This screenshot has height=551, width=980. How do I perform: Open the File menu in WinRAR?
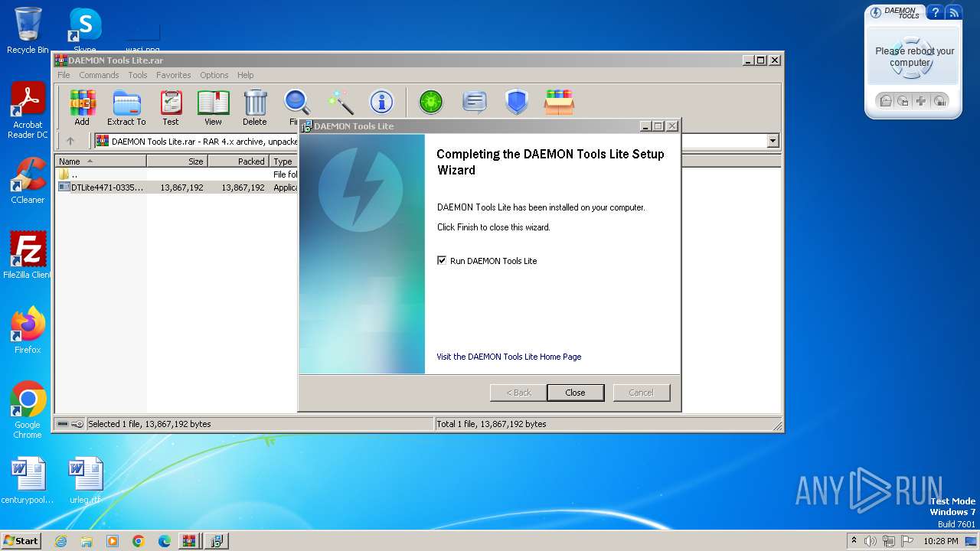coord(64,75)
